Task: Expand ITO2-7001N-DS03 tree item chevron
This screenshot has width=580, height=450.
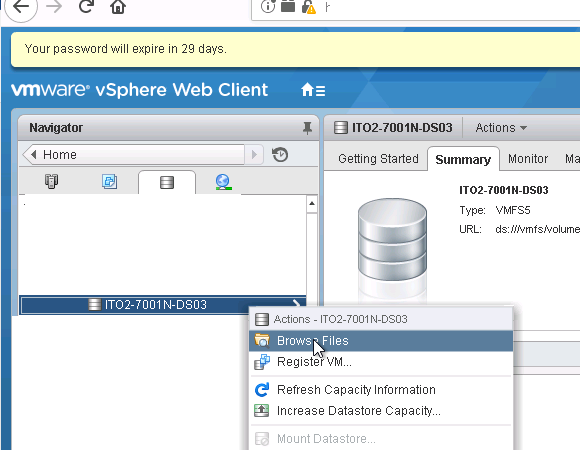Action: 296,303
